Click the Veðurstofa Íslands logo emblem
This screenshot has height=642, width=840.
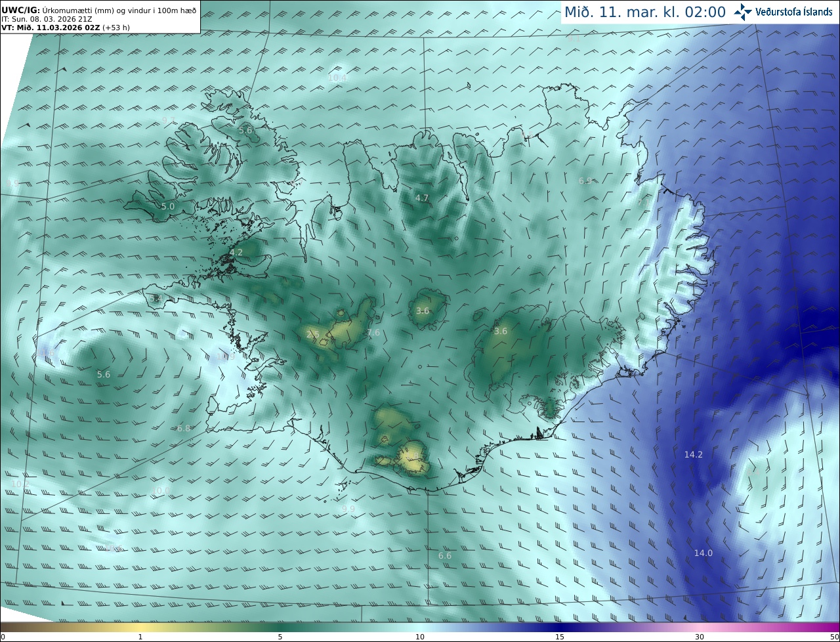(x=743, y=12)
